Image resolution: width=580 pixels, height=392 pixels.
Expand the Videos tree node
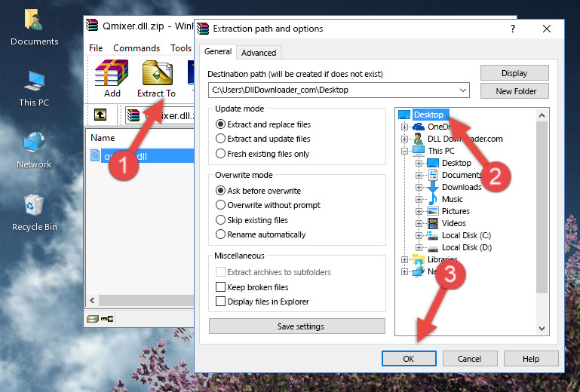click(x=419, y=223)
